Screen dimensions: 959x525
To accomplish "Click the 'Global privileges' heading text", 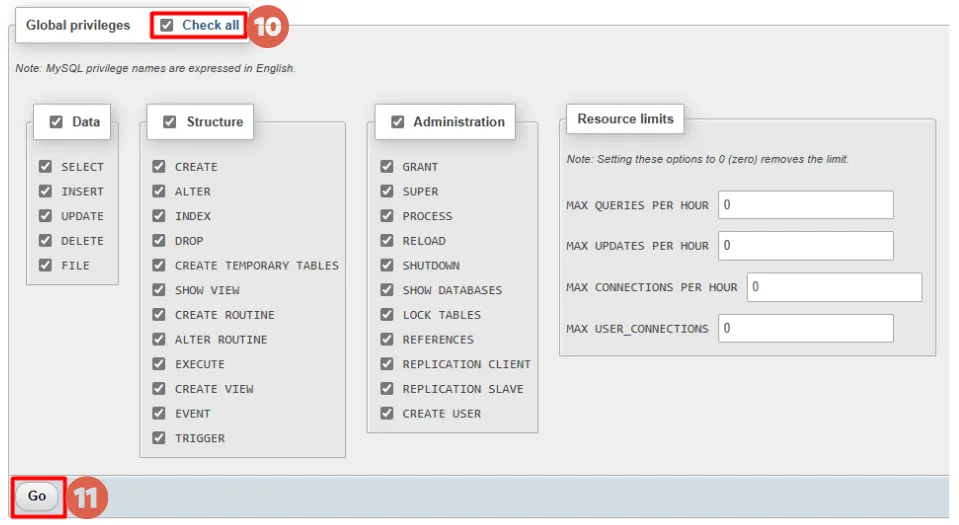I will pos(78,25).
